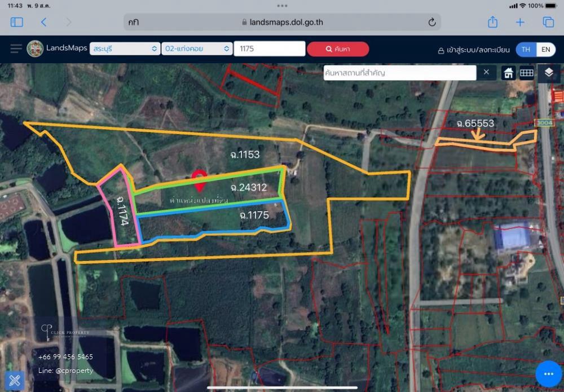The width and height of the screenshot is (564, 392).
Task: Open the measurement ruler tool
Action: coord(527,73)
